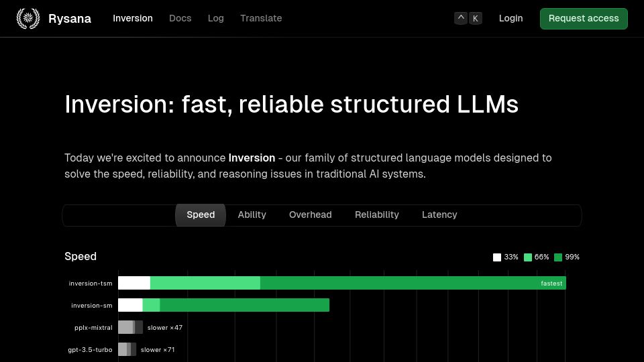Click the K shortcut key badge

pyautogui.click(x=475, y=18)
